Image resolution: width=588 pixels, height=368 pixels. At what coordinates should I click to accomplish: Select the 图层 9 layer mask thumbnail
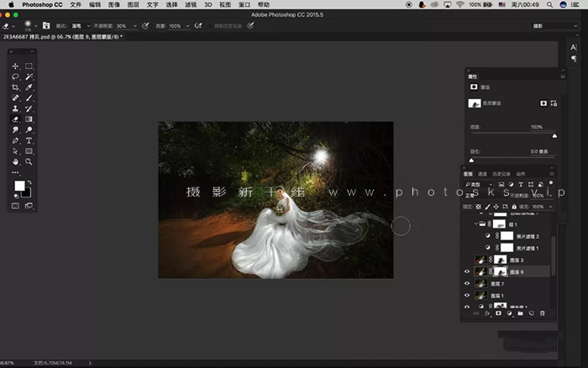500,271
